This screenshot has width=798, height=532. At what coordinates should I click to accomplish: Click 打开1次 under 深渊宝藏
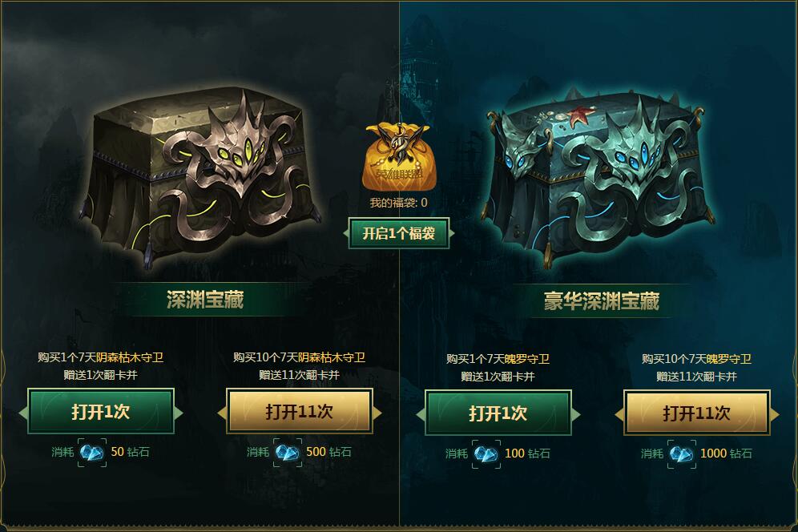(x=101, y=412)
